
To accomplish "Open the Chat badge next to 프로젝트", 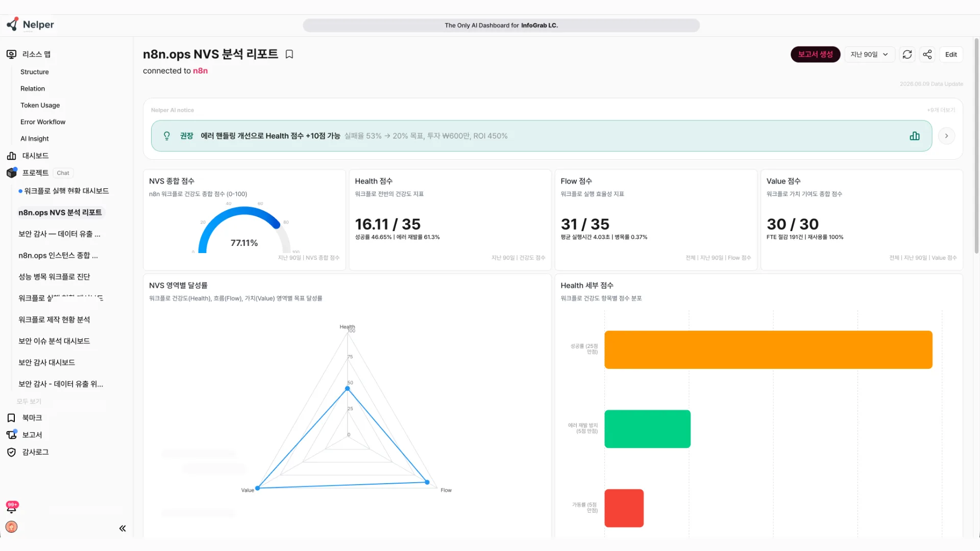I will [63, 173].
